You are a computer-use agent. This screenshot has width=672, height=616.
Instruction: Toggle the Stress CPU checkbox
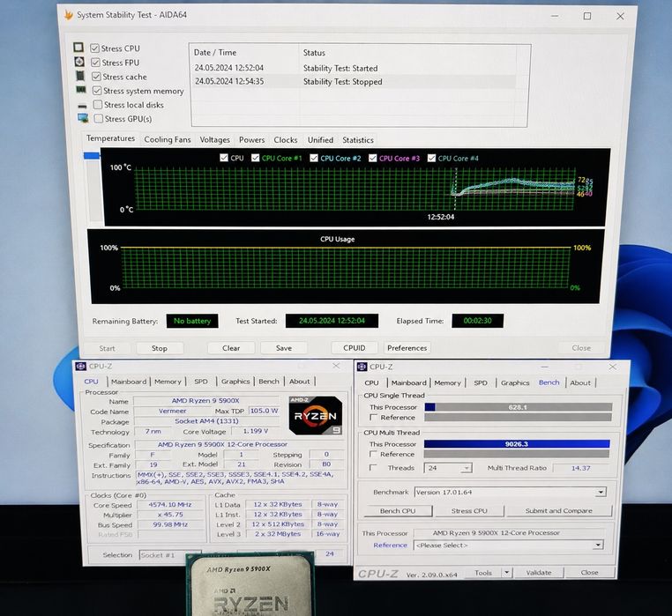coord(94,48)
